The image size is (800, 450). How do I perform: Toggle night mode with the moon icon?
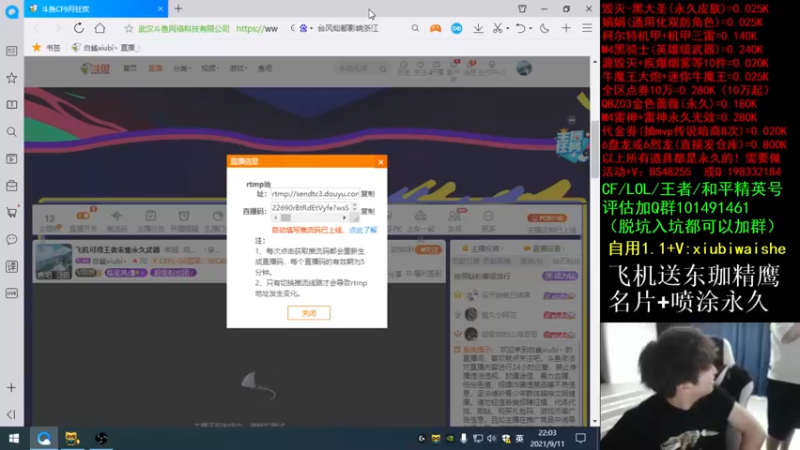tap(545, 29)
